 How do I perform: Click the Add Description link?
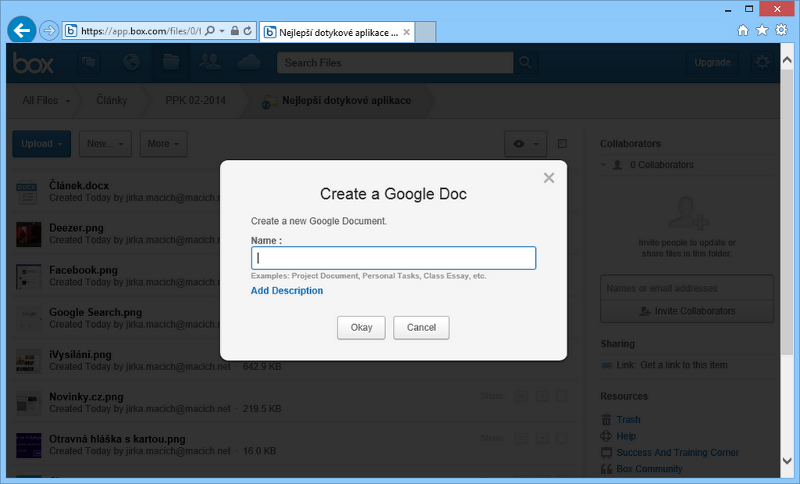(287, 291)
